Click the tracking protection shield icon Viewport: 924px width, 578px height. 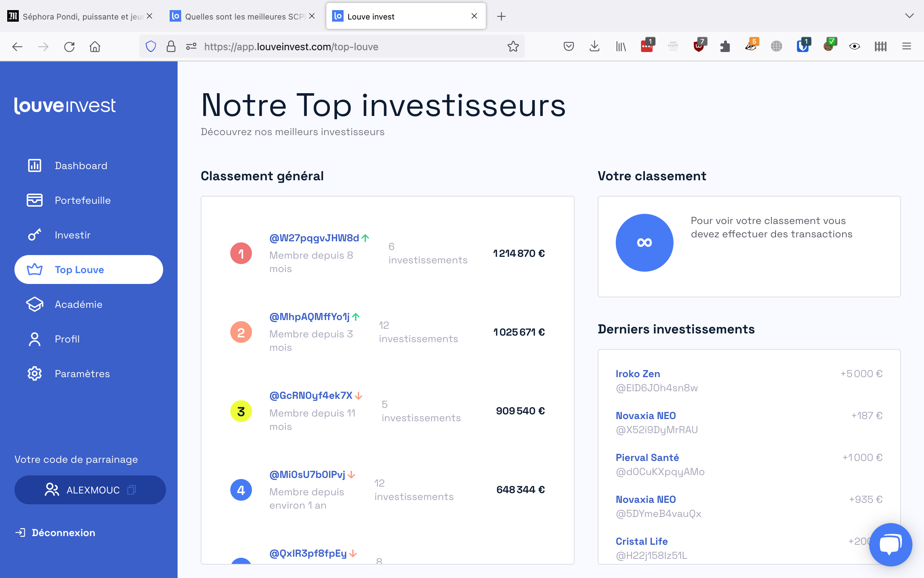151,47
